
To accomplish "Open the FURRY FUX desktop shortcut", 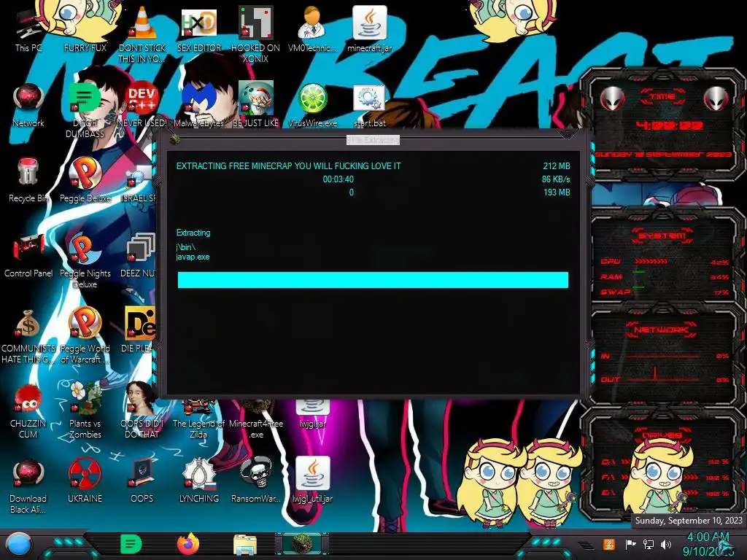I will [85, 28].
